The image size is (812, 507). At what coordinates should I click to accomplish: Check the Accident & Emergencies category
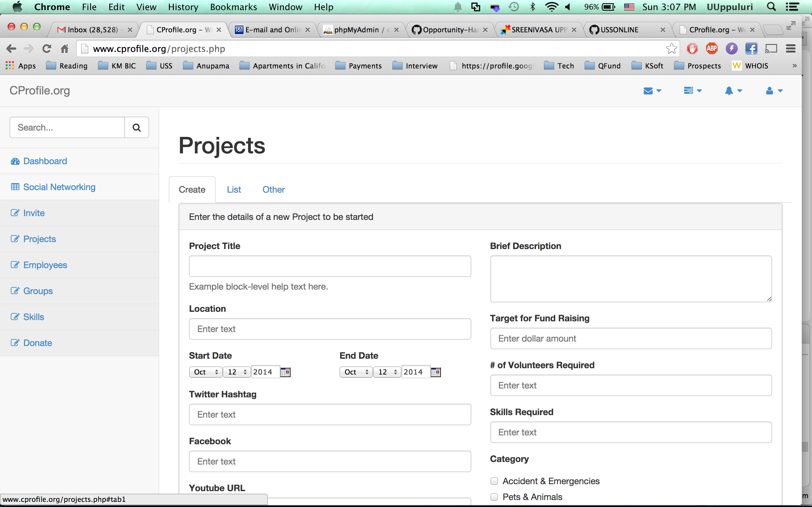pos(494,481)
